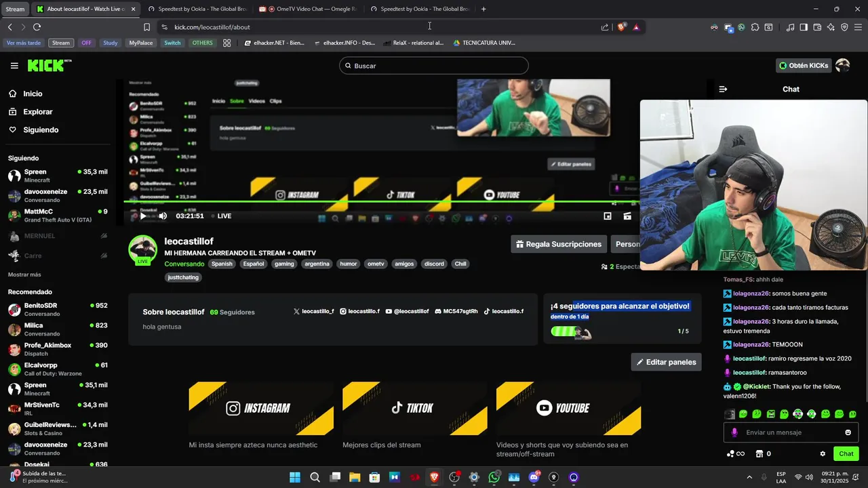This screenshot has width=868, height=488.
Task: Click the Regala Suscripciones button
Action: (559, 244)
